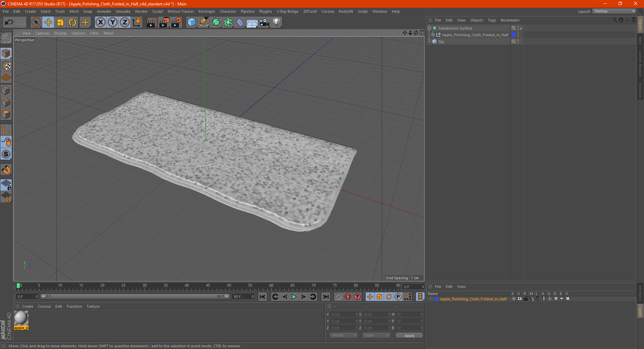This screenshot has height=349, width=644.
Task: Open the spline pen tools
Action: click(204, 22)
